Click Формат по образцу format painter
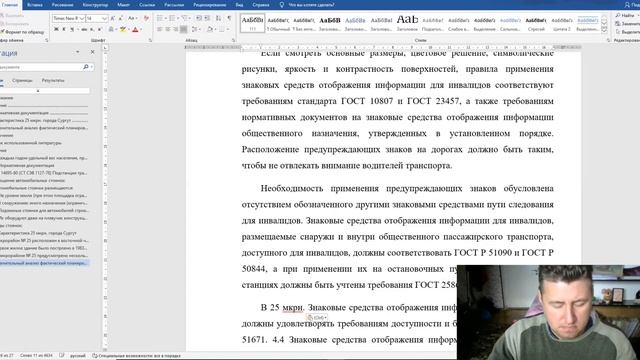 (x=22, y=32)
